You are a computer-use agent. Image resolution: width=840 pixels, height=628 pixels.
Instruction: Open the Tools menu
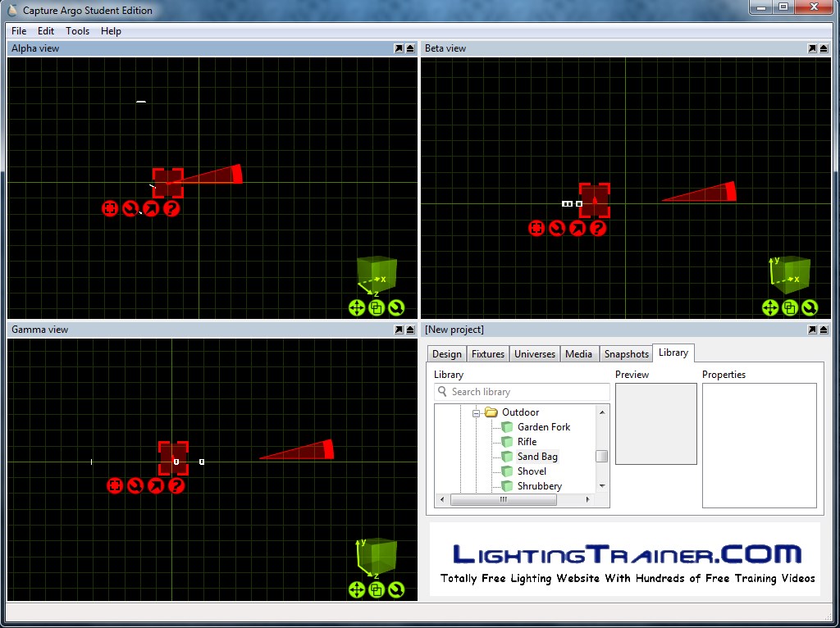click(77, 31)
